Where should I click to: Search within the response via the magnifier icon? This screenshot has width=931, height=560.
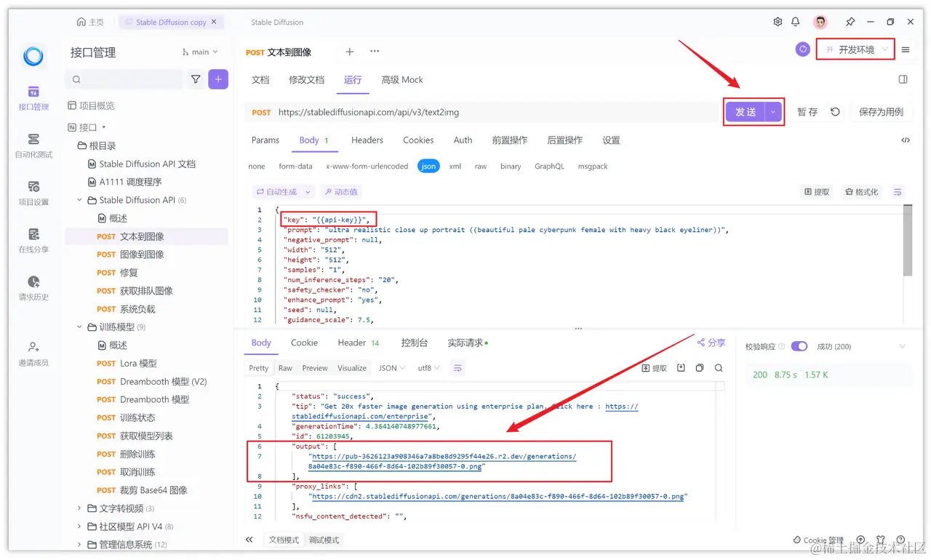717,368
